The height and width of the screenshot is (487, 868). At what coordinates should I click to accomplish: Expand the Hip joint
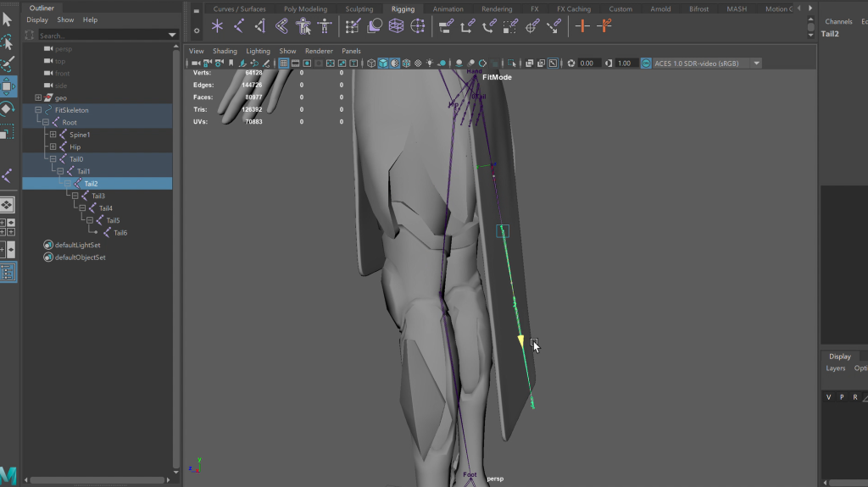pyautogui.click(x=53, y=147)
